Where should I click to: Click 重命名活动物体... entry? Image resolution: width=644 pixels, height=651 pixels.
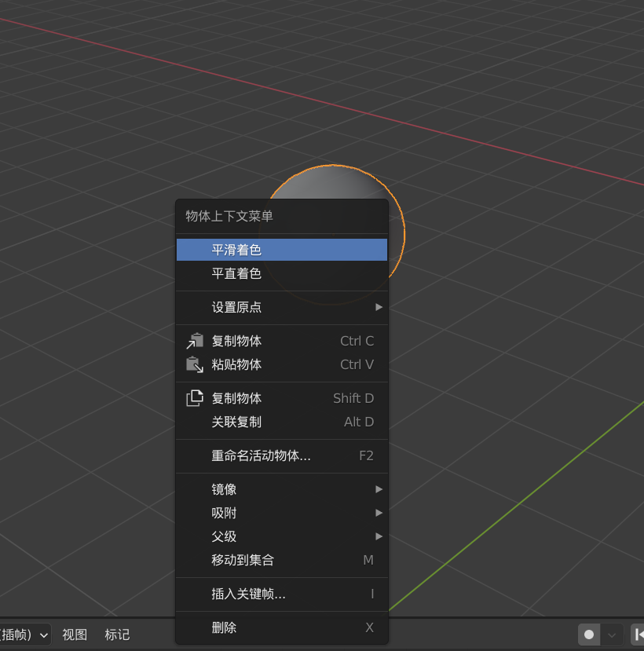point(281,455)
